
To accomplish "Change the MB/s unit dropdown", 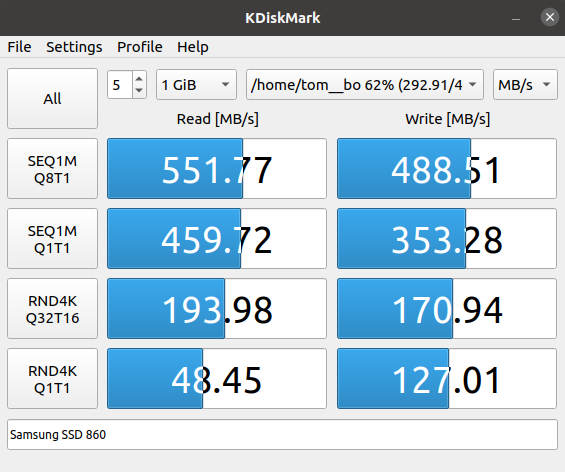I will tap(525, 85).
